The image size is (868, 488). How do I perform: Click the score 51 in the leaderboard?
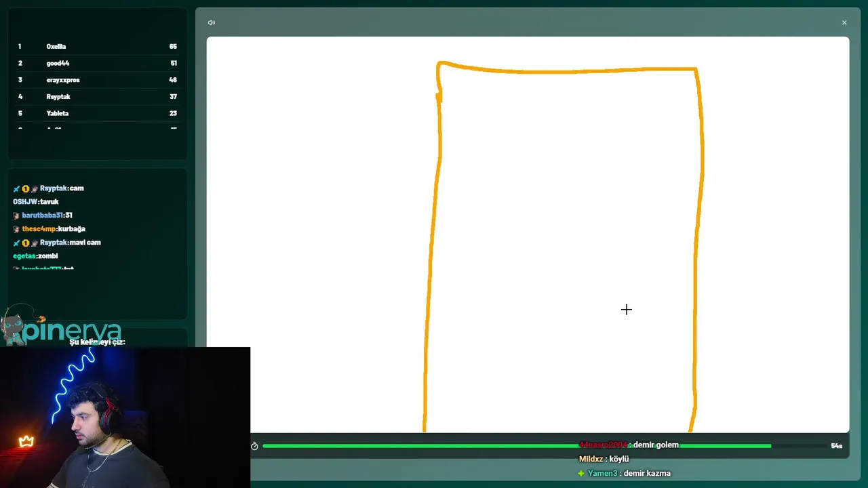pyautogui.click(x=173, y=63)
